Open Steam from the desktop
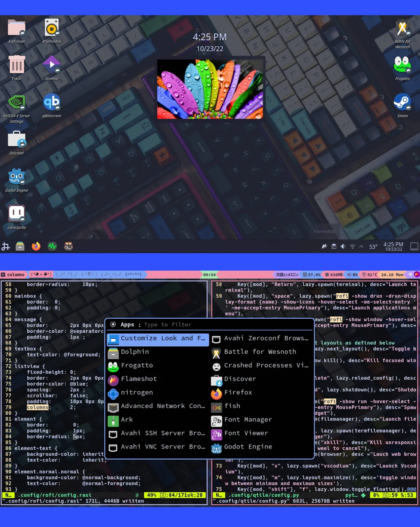Screen dimensions: 420x527 [x=402, y=102]
